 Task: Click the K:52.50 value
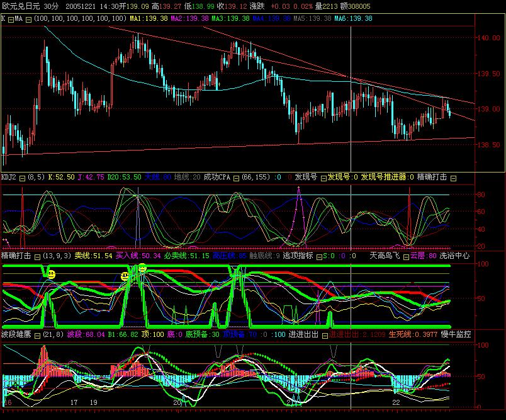[61, 177]
